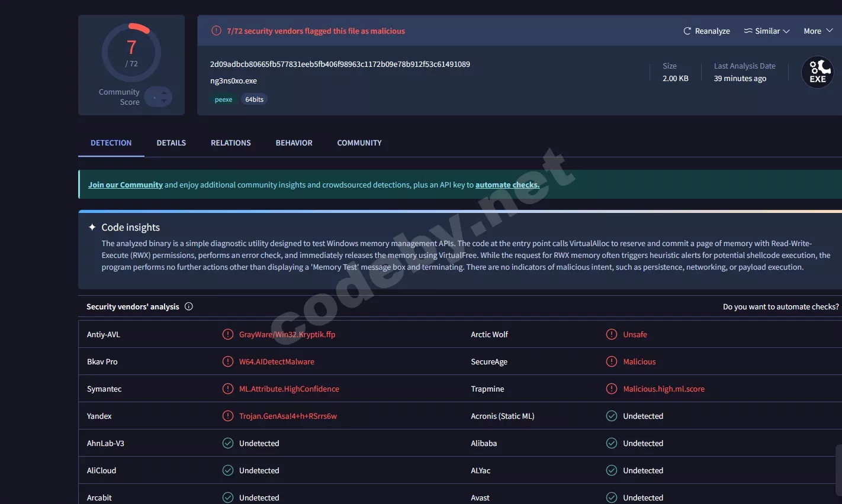Screen dimensions: 842x504
Task: Click the alert icon beside '7/72 security vendors flagged'
Action: coord(217,31)
